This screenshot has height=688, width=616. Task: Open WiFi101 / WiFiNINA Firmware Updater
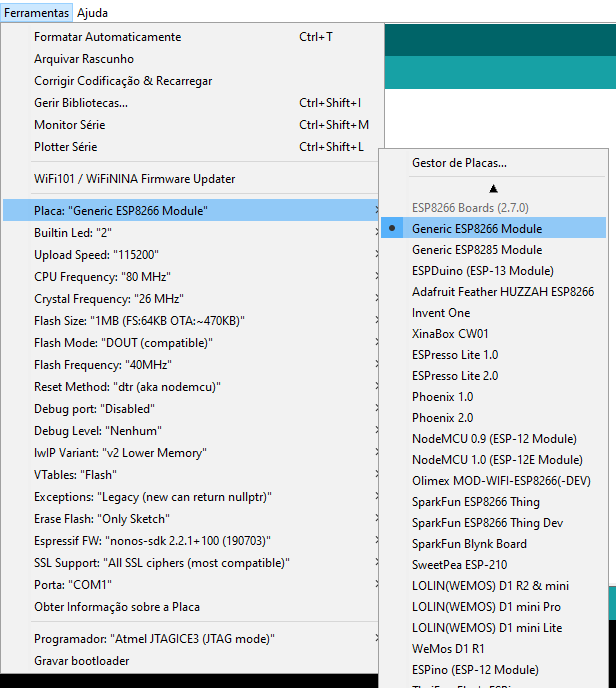[x=191, y=179]
